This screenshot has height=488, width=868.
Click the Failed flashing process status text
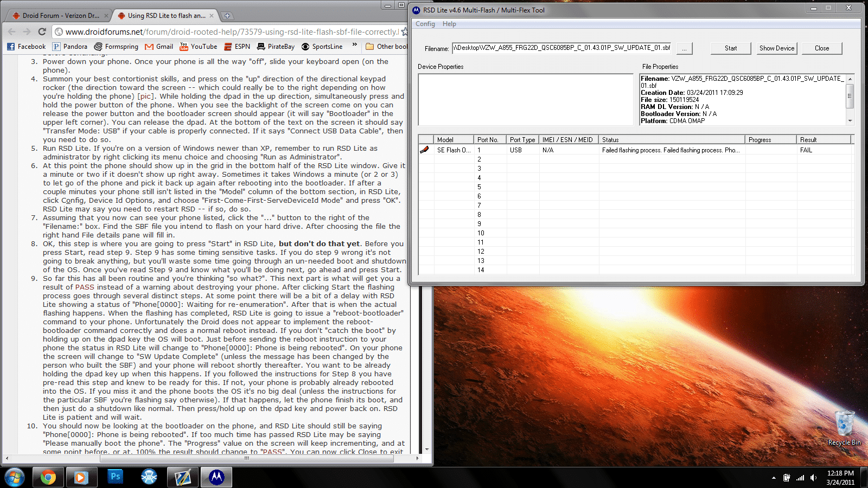click(x=670, y=150)
